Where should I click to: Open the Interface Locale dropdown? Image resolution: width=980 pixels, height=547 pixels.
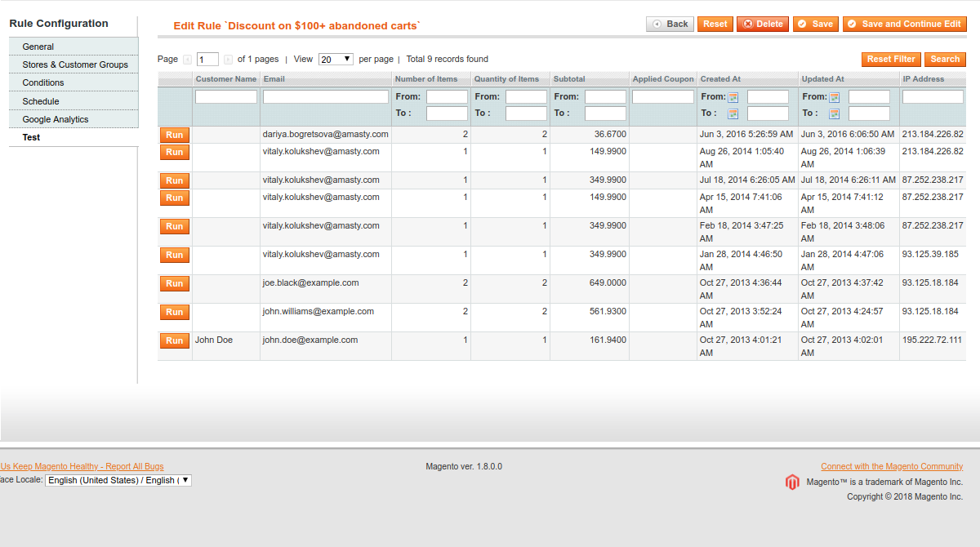(x=118, y=480)
